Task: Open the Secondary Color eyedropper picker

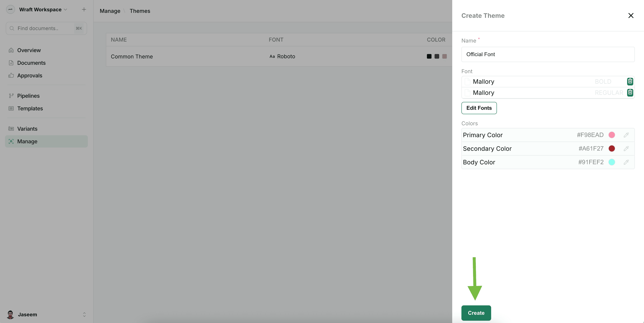Action: point(626,148)
